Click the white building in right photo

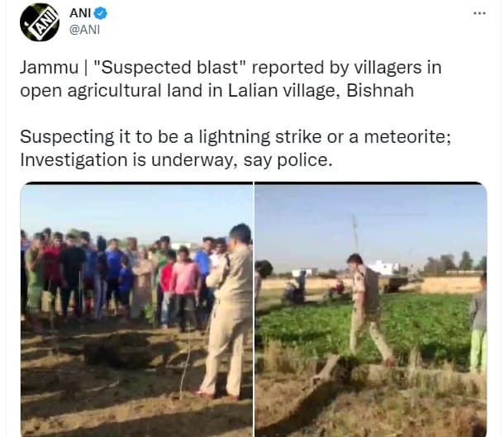click(x=383, y=268)
